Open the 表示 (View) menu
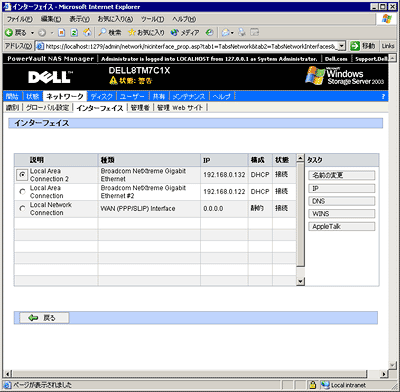Image resolution: width=400 pixels, height=392 pixels. coord(79,19)
